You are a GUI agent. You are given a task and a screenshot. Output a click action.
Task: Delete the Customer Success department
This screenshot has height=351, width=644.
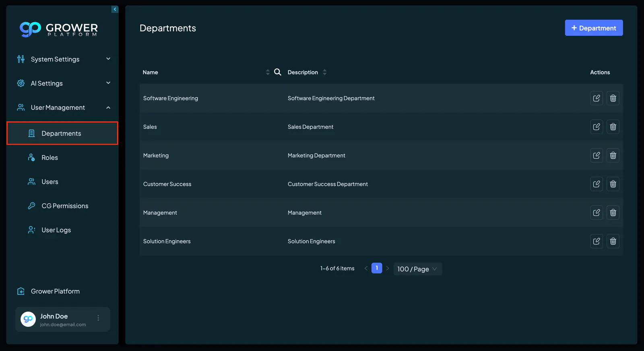point(613,184)
